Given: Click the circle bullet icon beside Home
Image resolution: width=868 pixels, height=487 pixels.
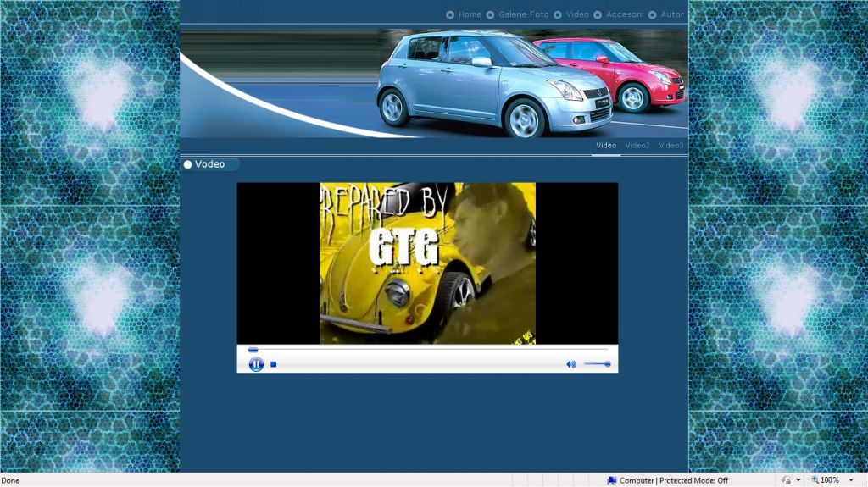Looking at the screenshot, I should click(450, 14).
